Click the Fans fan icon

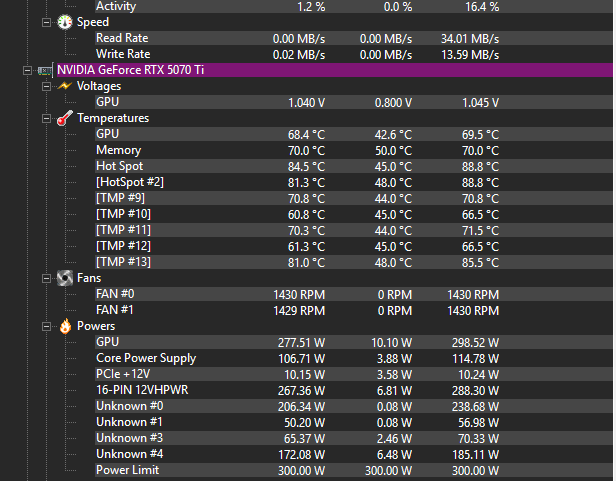65,278
